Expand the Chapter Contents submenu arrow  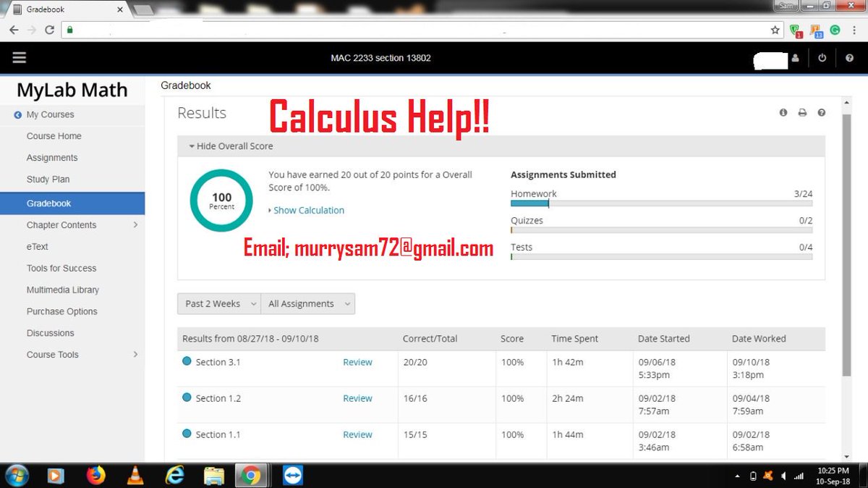(x=135, y=225)
